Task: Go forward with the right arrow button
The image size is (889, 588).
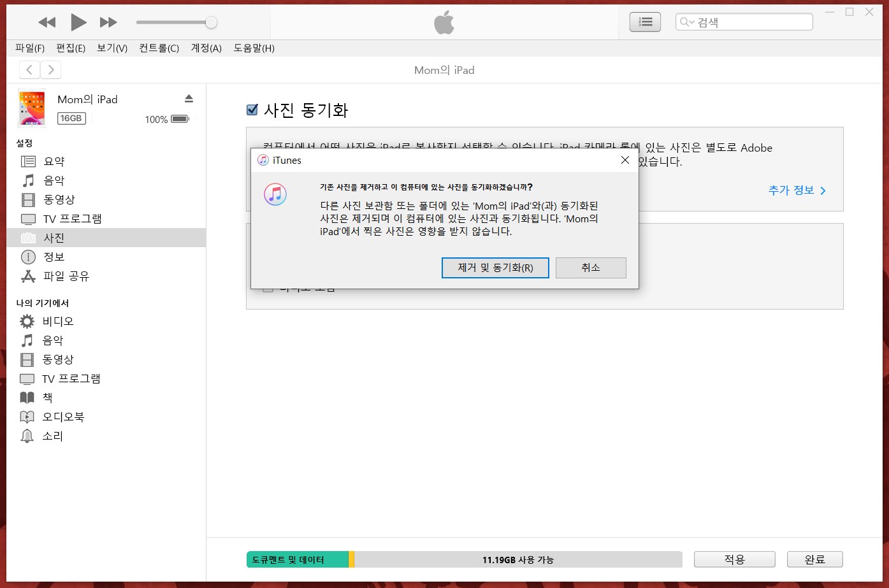Action: [51, 69]
